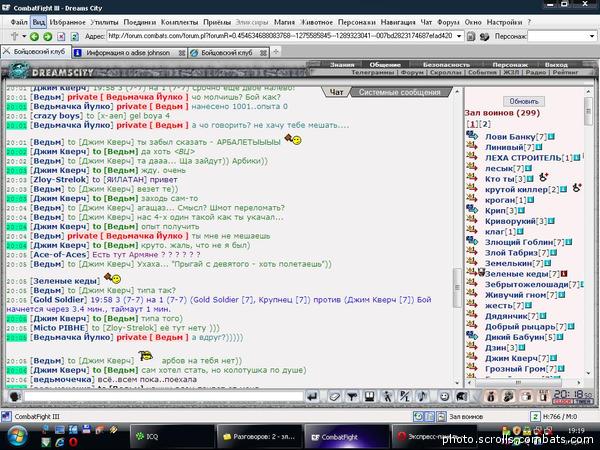This screenshot has width=600, height=450.
Task: Click the clock status bar icon
Action: (x=418, y=416)
